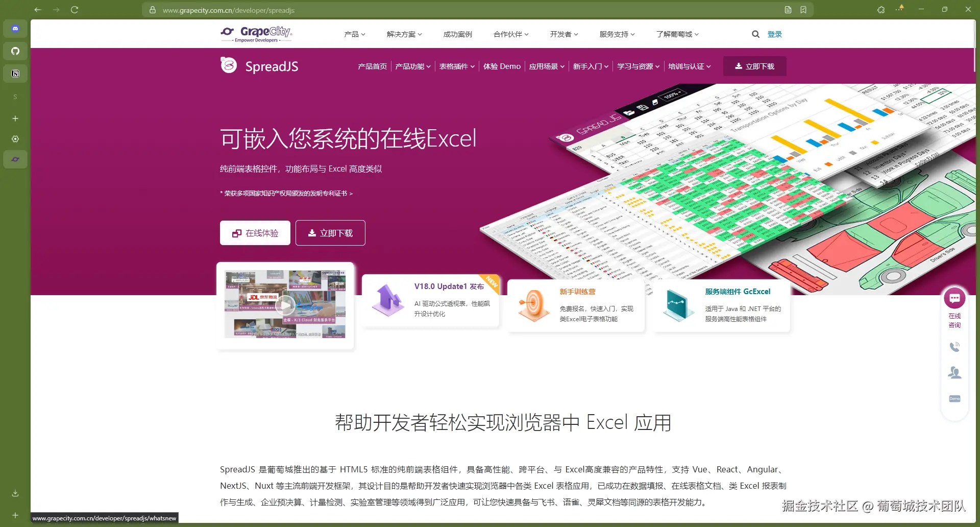Open Notion from the browser sidebar

click(15, 73)
